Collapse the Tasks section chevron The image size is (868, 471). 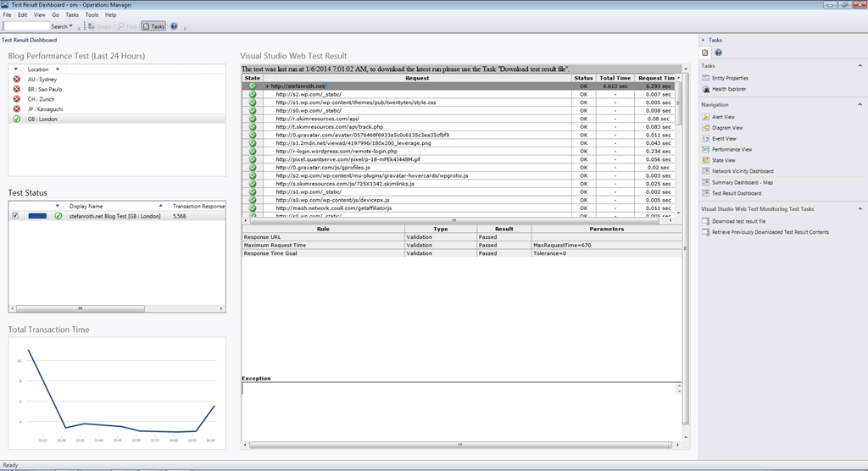click(860, 66)
